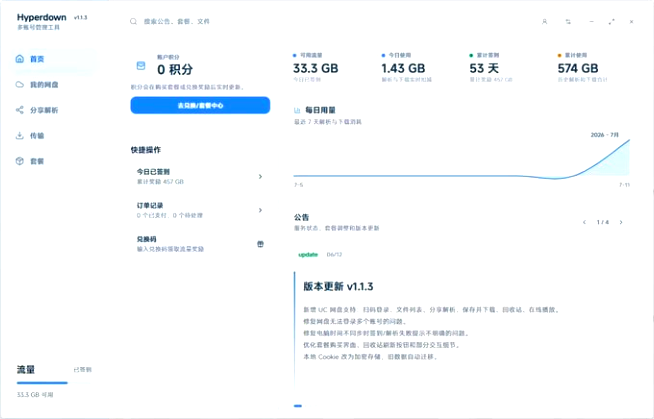The height and width of the screenshot is (419, 654).
Task: Minimize the Hyperdown window
Action: [591, 22]
